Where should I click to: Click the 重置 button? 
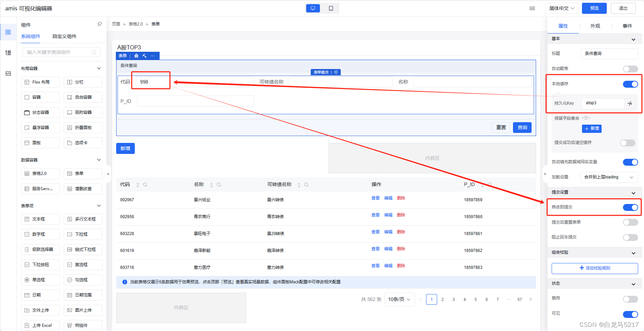tap(501, 128)
